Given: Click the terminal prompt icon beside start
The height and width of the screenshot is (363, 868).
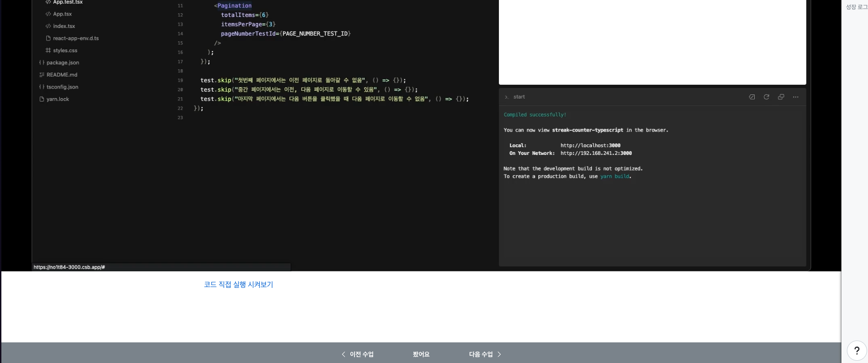Looking at the screenshot, I should (x=507, y=97).
